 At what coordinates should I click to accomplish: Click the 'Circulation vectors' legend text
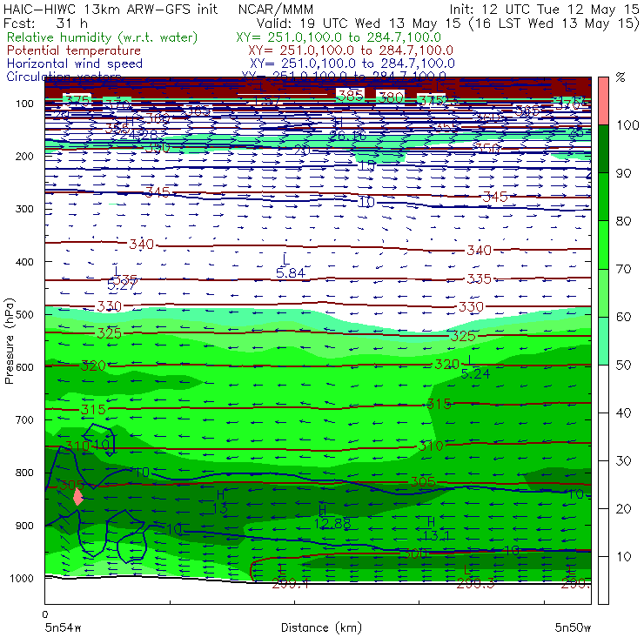coord(64,76)
